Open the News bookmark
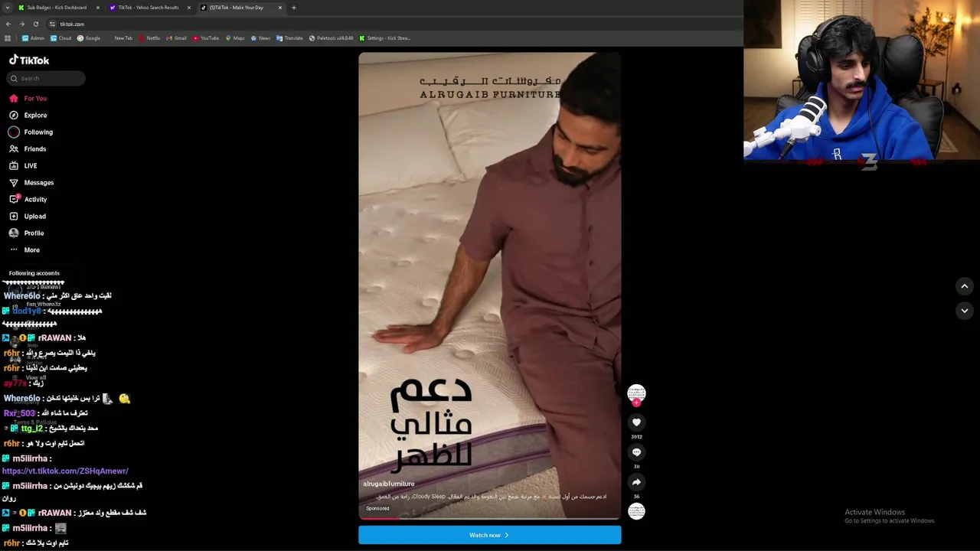Image resolution: width=980 pixels, height=551 pixels. tap(260, 38)
